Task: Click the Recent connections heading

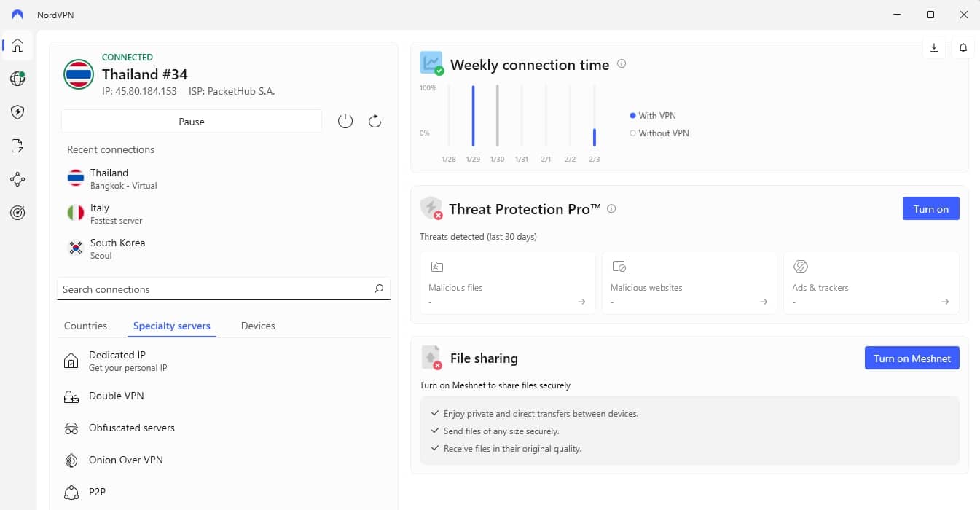Action: pos(111,149)
